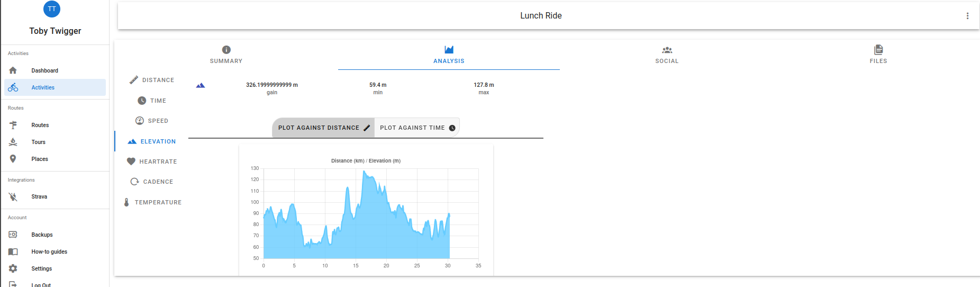The height and width of the screenshot is (287, 980).
Task: Click the Strava integration plug icon
Action: (13, 196)
